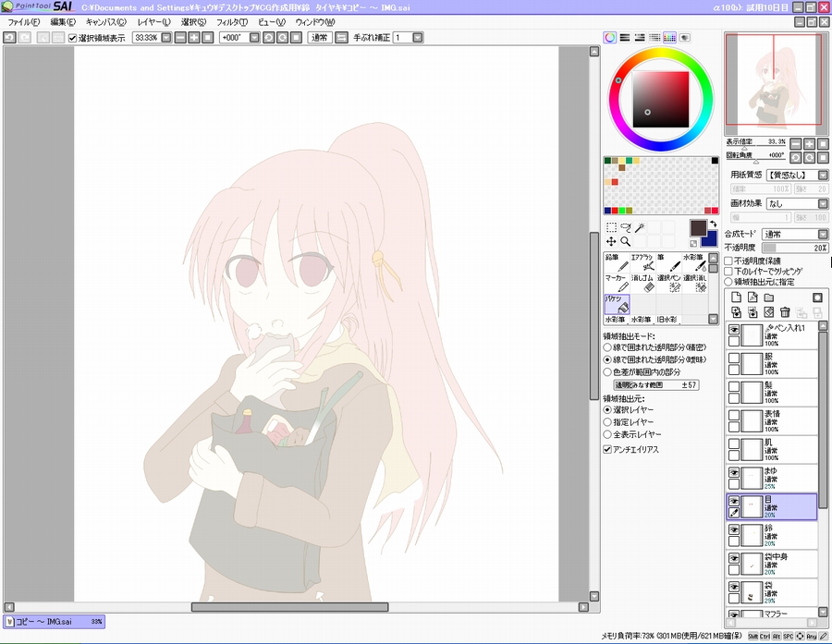Viewport: 832px width, 644px height.
Task: Adjust the layer 不透明度 opacity slider
Action: click(795, 248)
